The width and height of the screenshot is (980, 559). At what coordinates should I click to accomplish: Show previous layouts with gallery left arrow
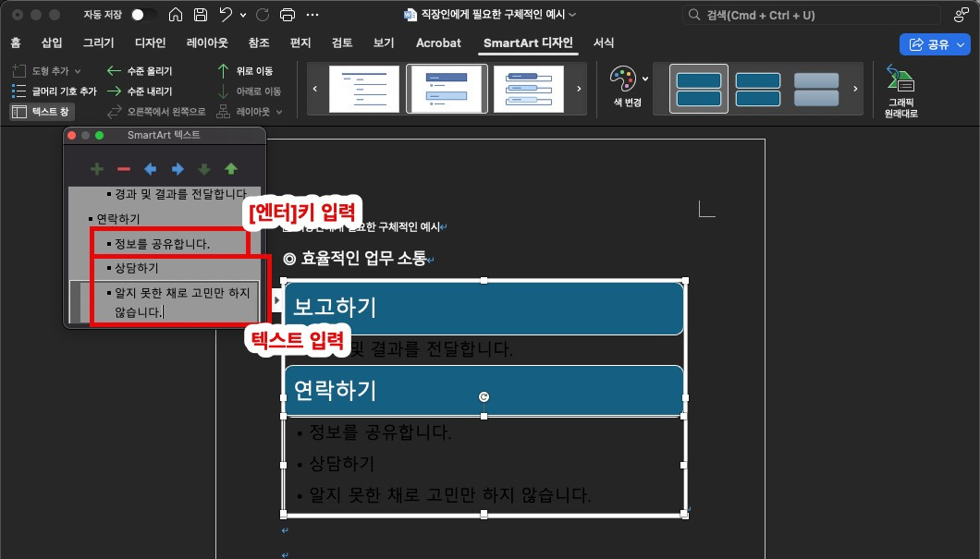tap(315, 89)
